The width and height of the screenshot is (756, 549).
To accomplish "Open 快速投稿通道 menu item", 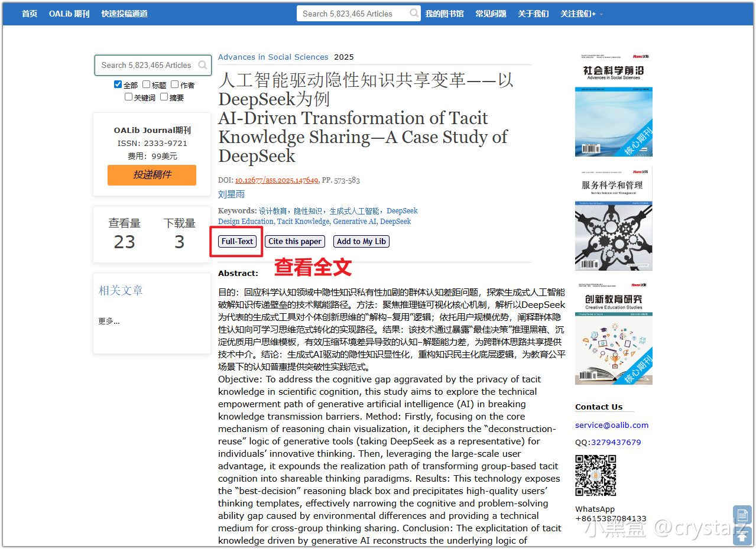I will (125, 14).
